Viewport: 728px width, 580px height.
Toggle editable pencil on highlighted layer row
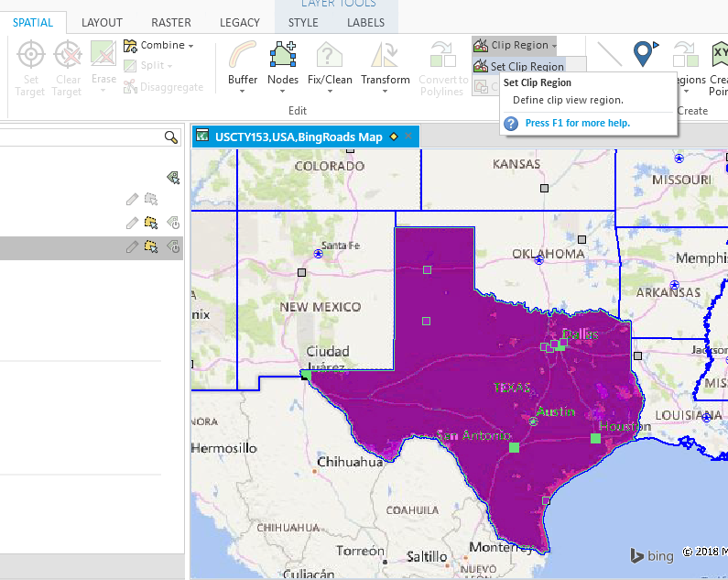[133, 246]
